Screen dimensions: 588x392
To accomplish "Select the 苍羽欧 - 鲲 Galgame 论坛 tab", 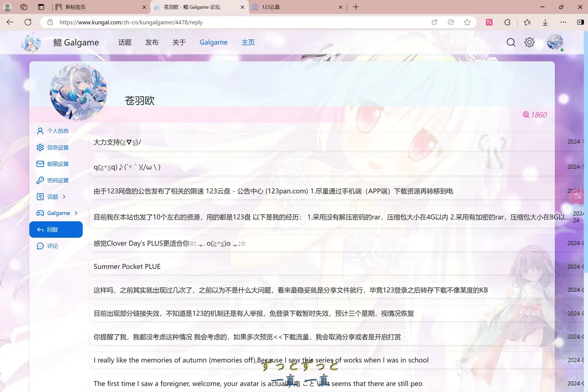I will coord(199,7).
